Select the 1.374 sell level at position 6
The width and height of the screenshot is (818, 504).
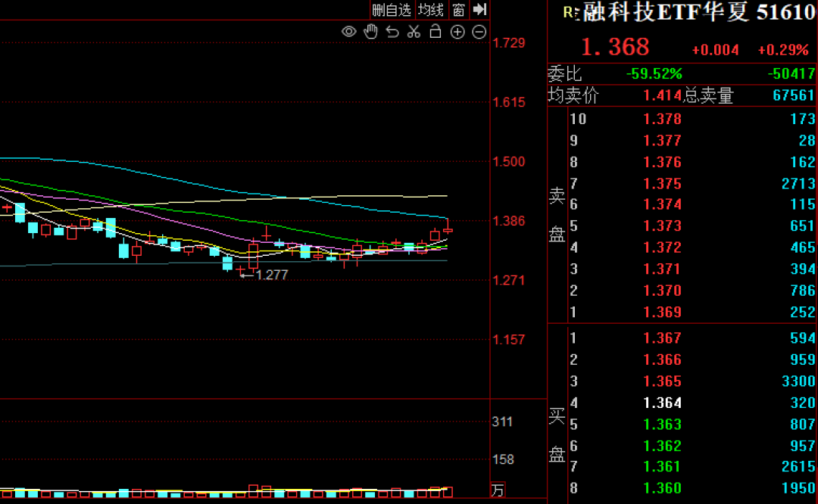click(661, 204)
